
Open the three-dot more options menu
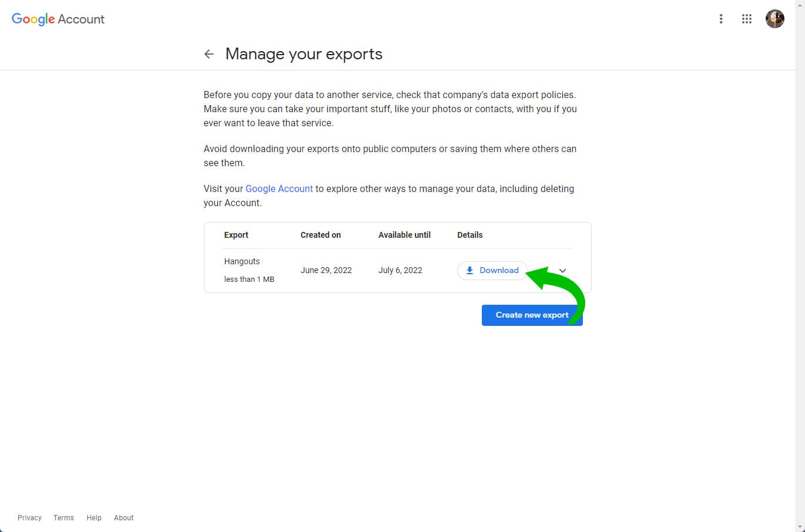tap(721, 19)
